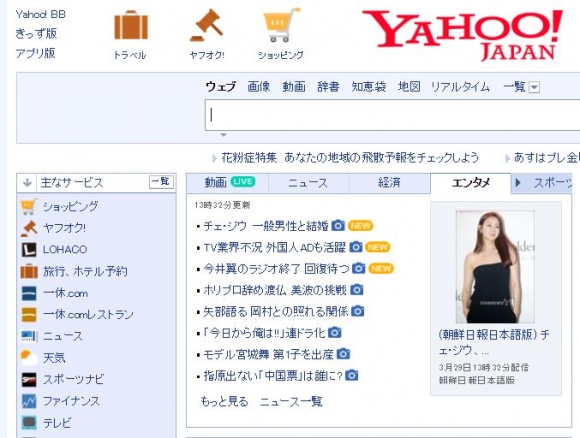This screenshot has height=438, width=580.
Task: Click the LOHACO icon in sidebar
Action: click(x=29, y=250)
